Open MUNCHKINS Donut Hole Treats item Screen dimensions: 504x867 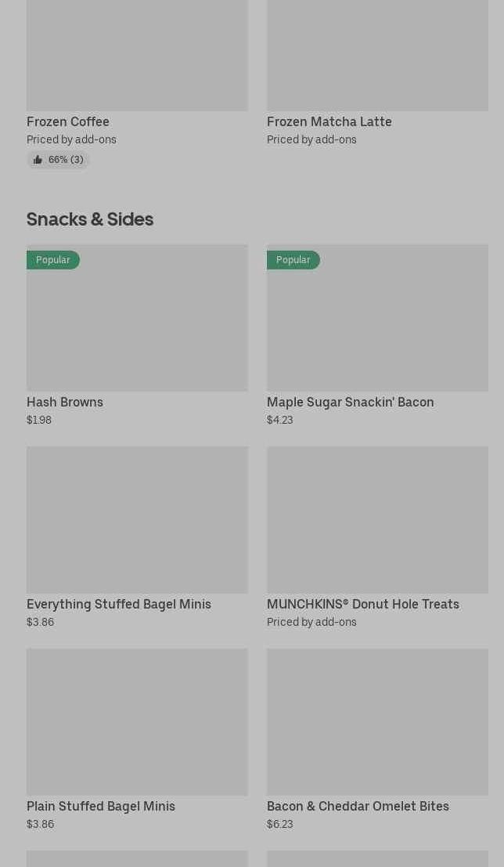click(362, 604)
